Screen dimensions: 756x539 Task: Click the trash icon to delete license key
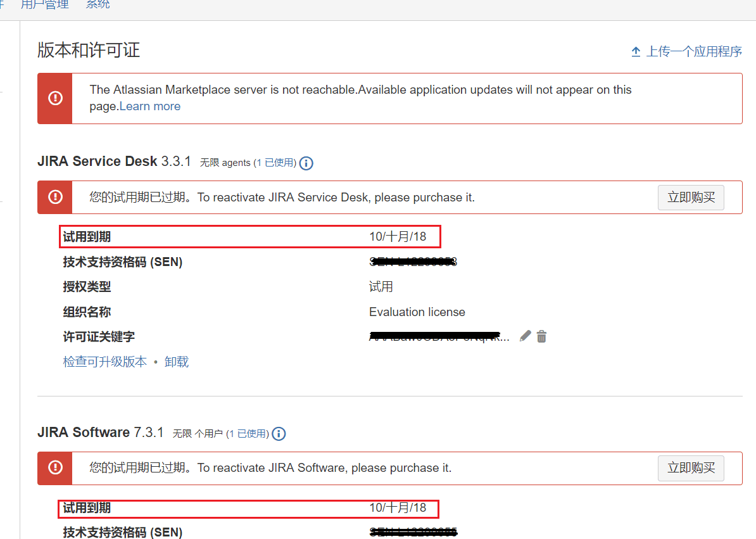(x=542, y=336)
